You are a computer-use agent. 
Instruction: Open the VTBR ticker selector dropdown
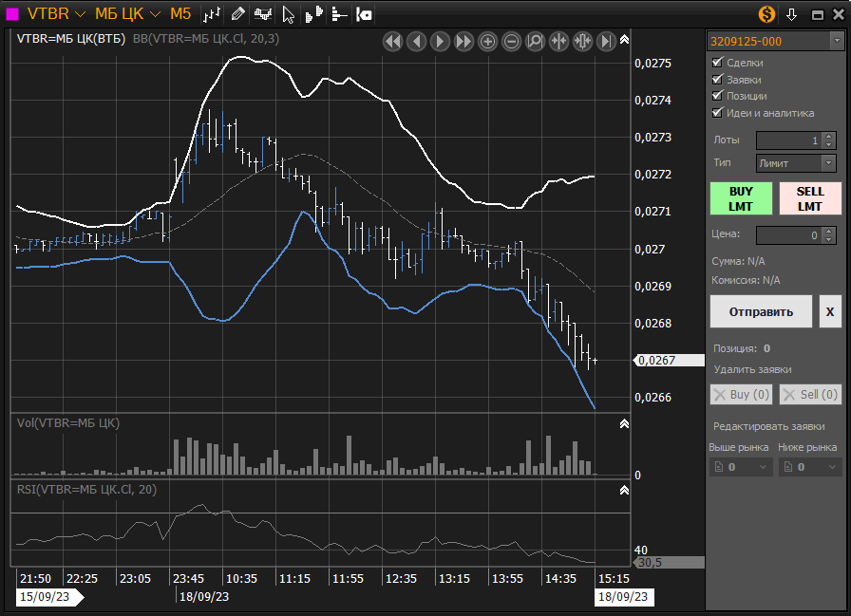(56, 14)
